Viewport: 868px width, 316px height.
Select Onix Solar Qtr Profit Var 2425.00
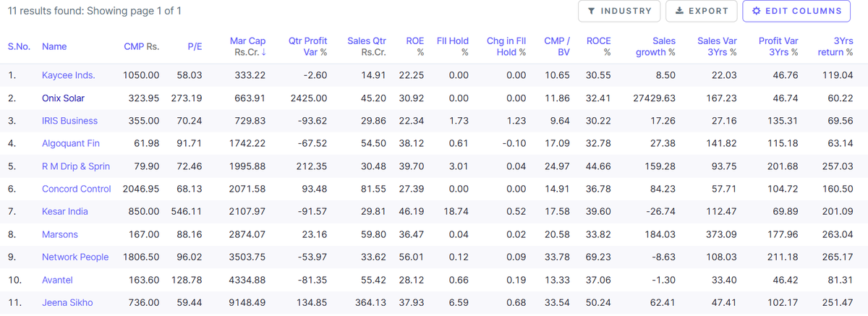310,98
